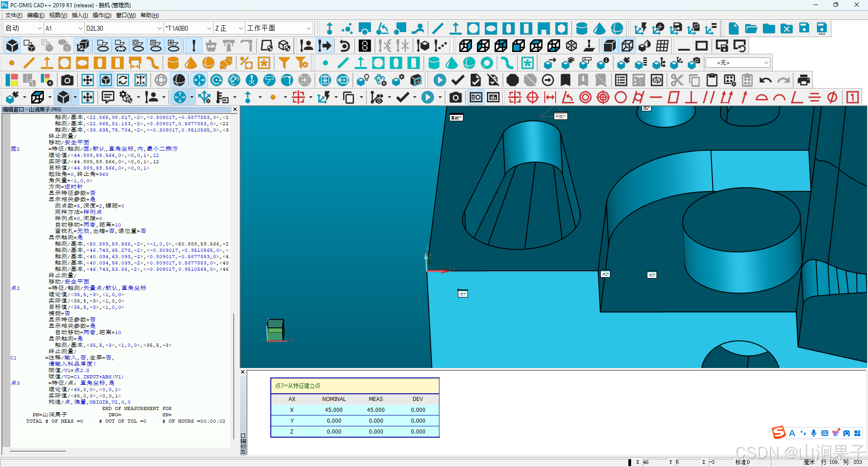This screenshot has width=868, height=467.
Task: Click the digital readout icon
Action: coord(365,46)
